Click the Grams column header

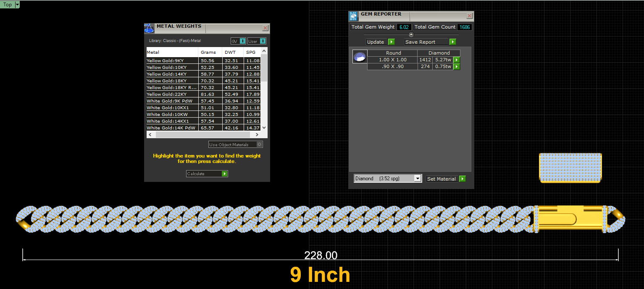pyautogui.click(x=210, y=52)
